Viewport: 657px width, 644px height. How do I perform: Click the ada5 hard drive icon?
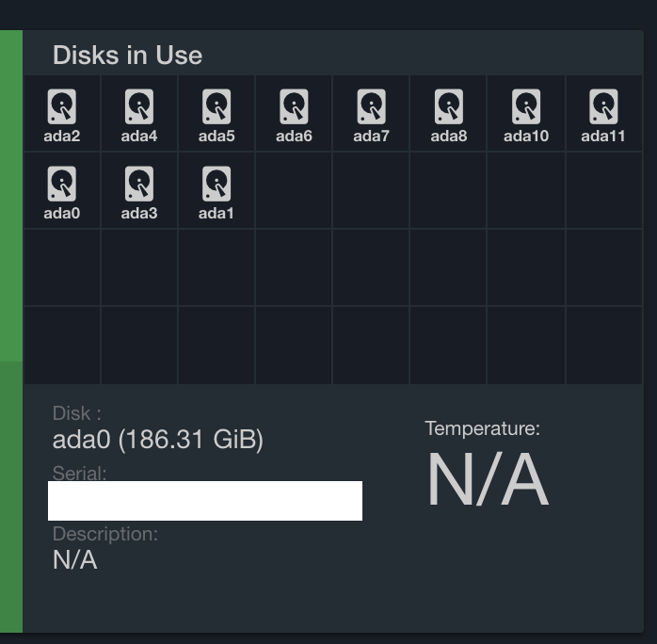tap(216, 106)
